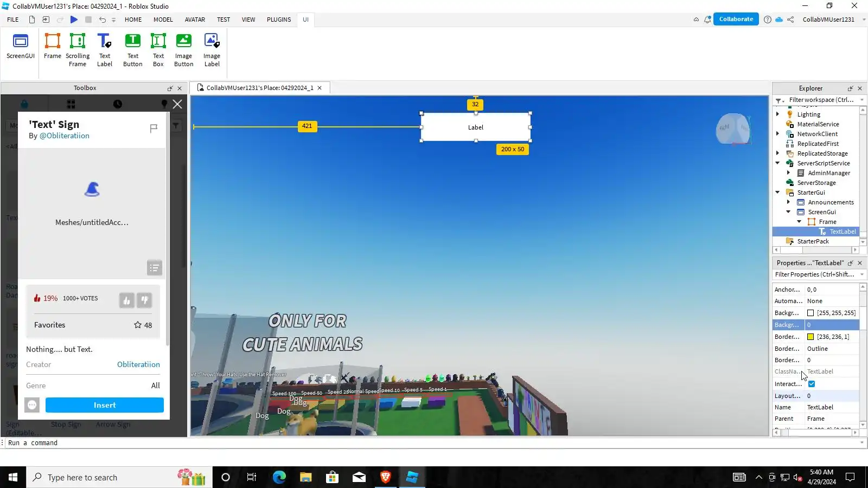This screenshot has height=488, width=868.
Task: Click the Run a command bar
Action: (x=433, y=443)
